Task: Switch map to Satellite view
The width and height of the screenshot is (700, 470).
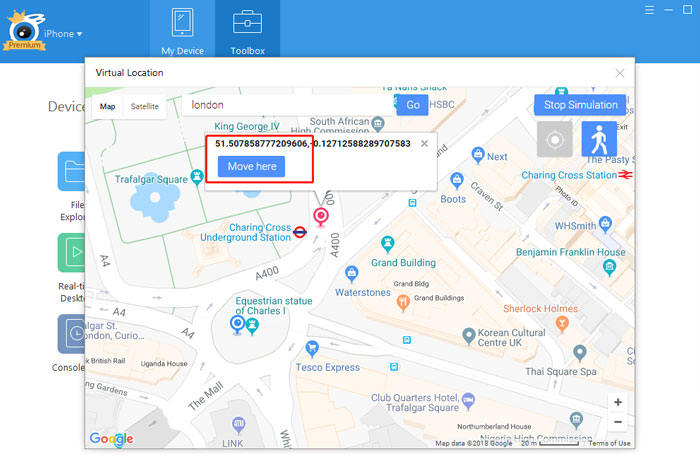Action: point(144,106)
